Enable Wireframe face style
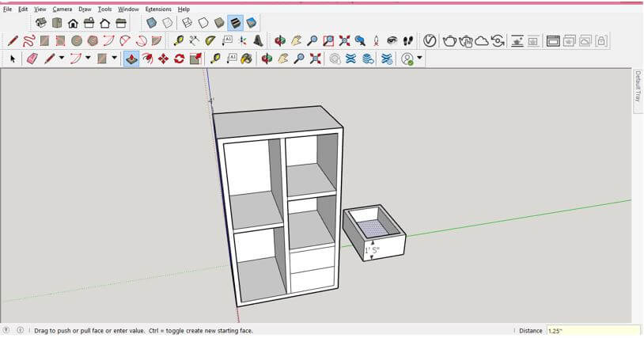Viewport: 644px width, 338px height. click(187, 23)
